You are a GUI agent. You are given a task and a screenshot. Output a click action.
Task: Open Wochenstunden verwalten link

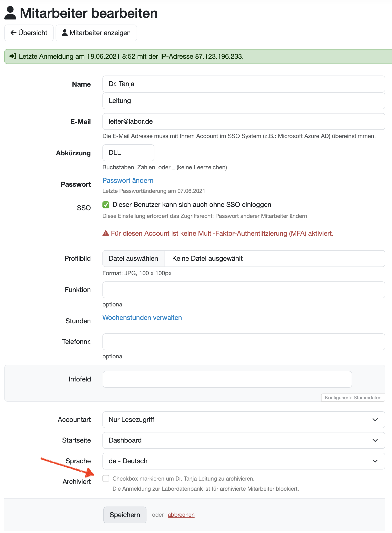tap(142, 318)
